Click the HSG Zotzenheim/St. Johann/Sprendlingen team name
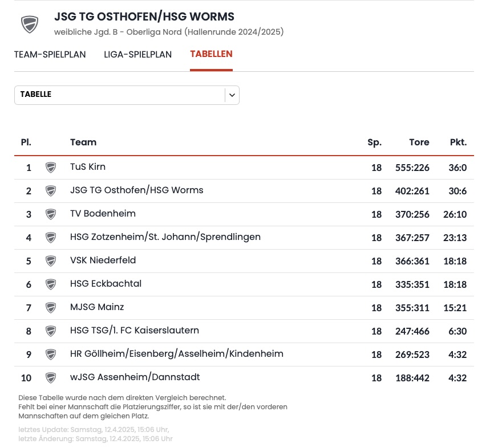Viewport: 490px width, 448px height. click(165, 237)
